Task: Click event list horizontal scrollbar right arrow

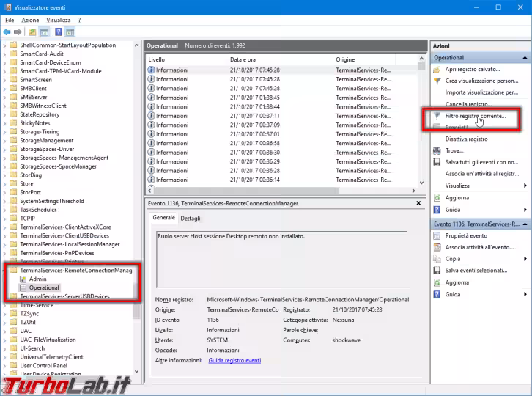Action: point(413,191)
